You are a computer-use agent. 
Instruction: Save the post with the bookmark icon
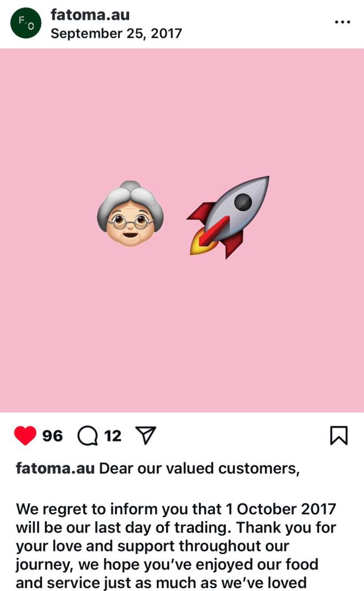pos(339,435)
